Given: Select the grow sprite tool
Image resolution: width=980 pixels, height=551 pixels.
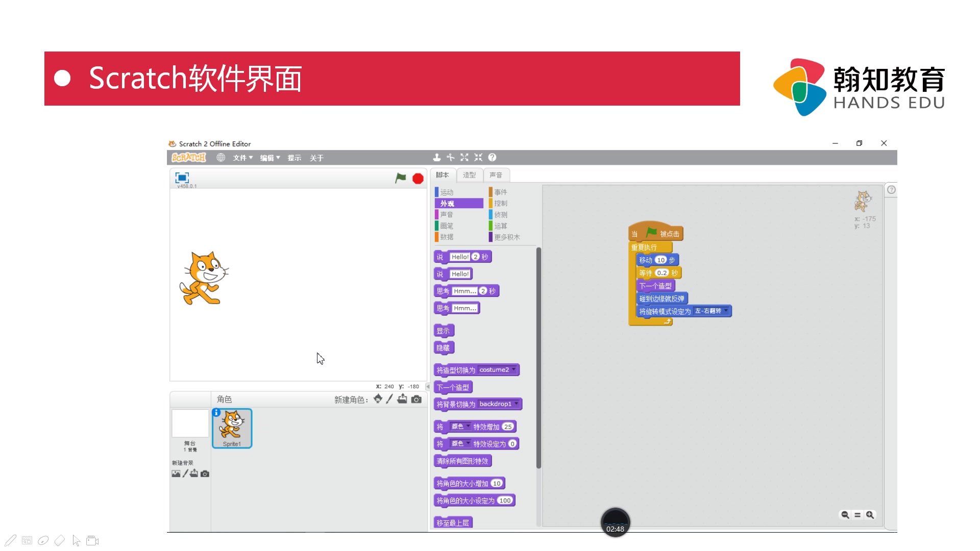Looking at the screenshot, I should pyautogui.click(x=464, y=158).
